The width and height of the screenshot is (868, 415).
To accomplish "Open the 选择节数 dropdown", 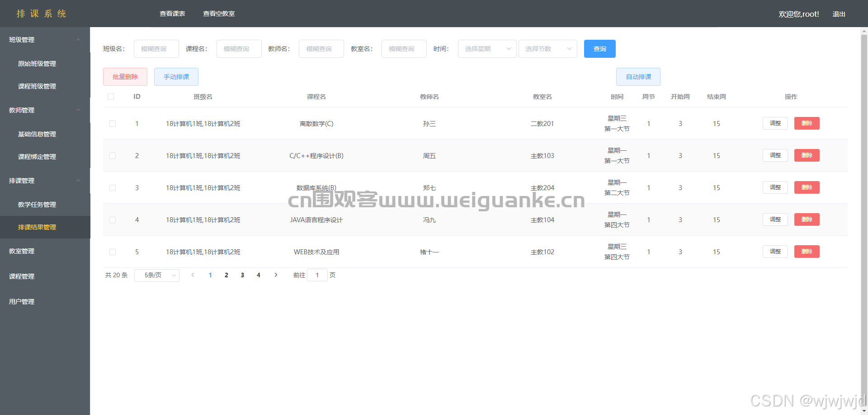I will [x=548, y=49].
